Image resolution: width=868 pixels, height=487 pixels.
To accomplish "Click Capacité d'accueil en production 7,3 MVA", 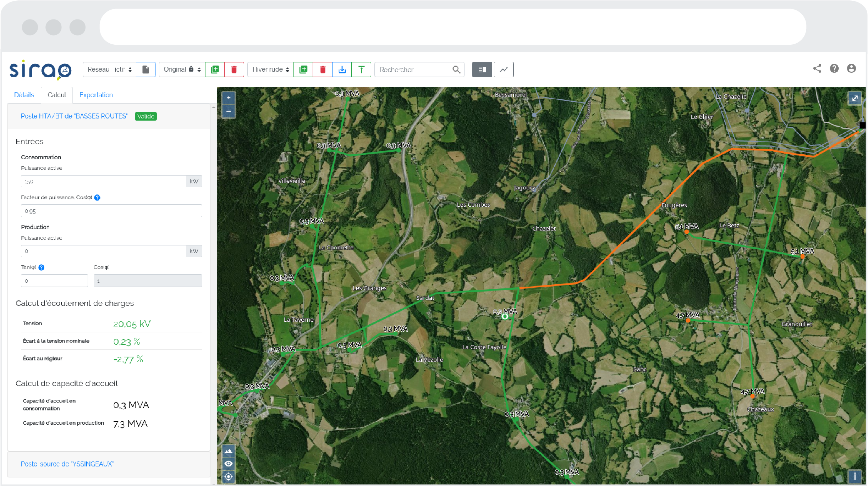I will point(130,424).
